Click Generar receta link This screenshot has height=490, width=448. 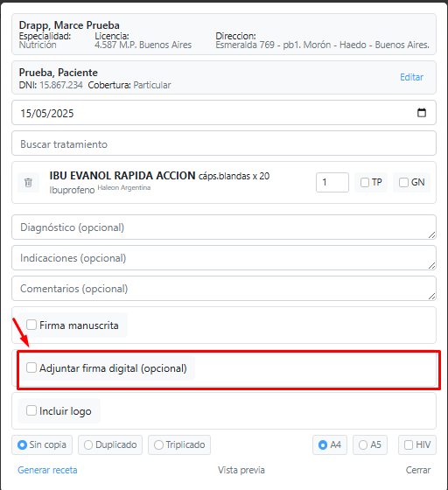point(47,470)
